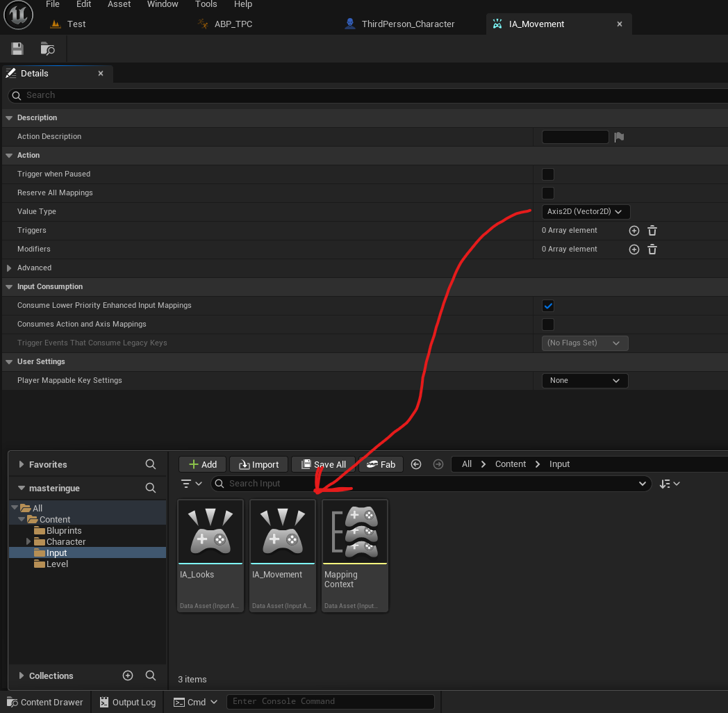Toggle Consumes Action and Axis Mappings checkbox
Image resolution: width=728 pixels, height=713 pixels.
click(548, 325)
